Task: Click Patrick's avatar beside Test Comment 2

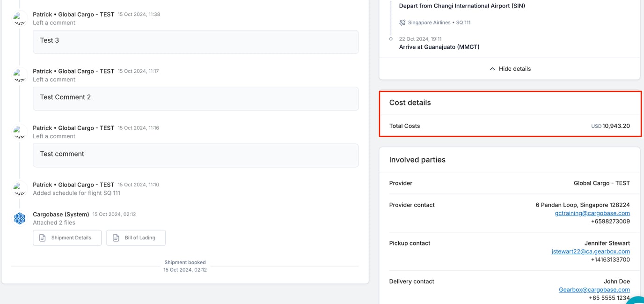Action: [x=19, y=75]
